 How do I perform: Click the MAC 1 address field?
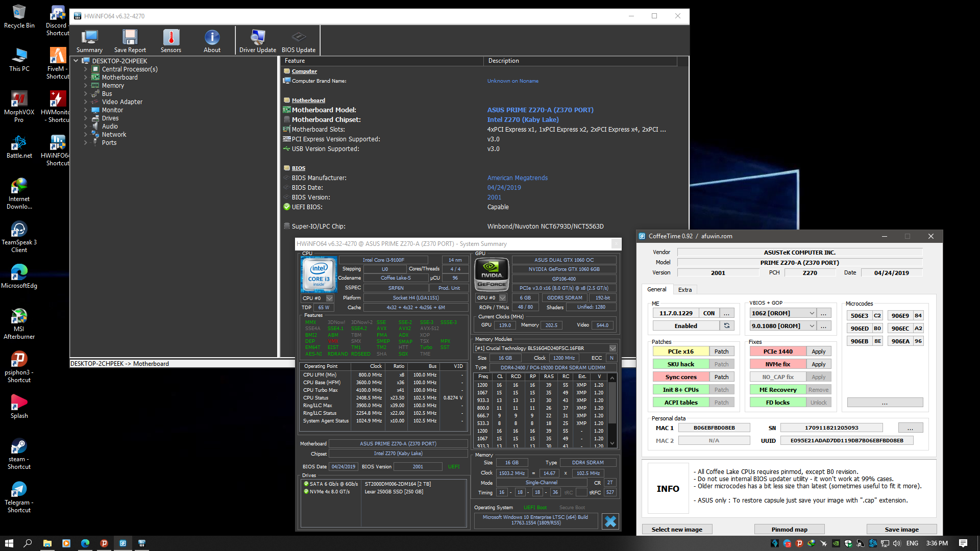click(714, 428)
